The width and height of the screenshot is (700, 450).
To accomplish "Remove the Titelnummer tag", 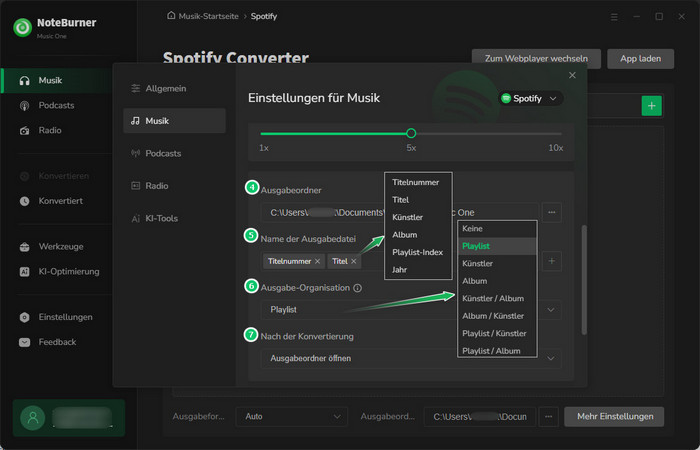I will (317, 261).
